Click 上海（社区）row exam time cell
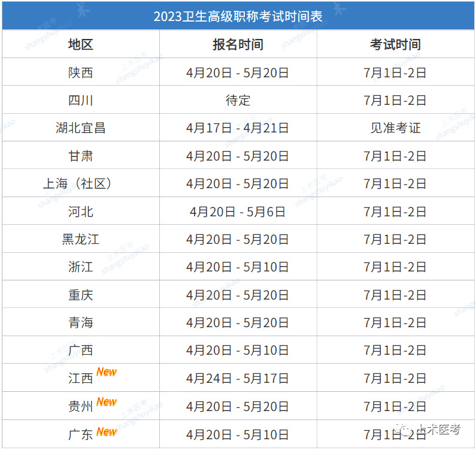 tap(395, 183)
